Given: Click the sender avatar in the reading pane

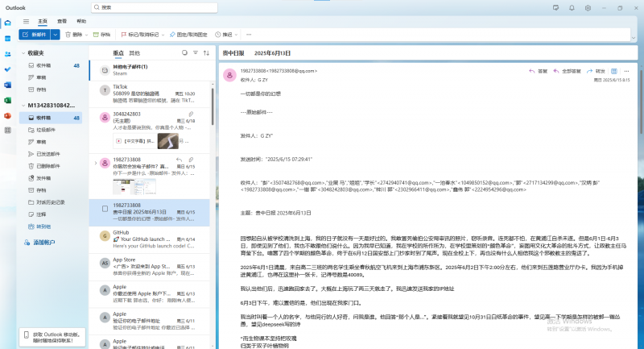Looking at the screenshot, I should tap(229, 75).
